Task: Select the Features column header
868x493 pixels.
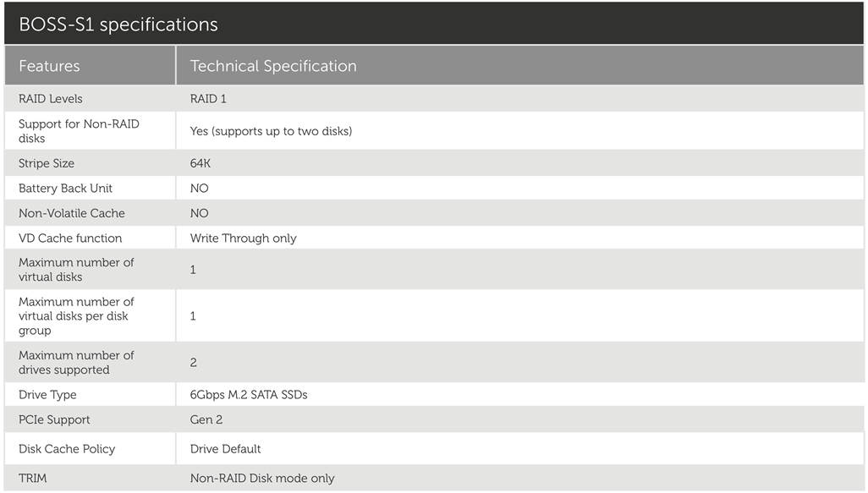Action: 49,66
